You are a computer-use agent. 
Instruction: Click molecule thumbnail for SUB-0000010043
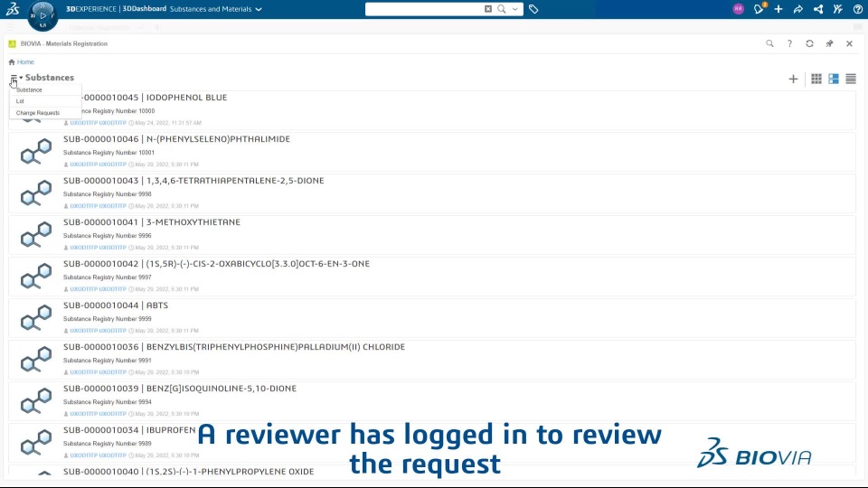36,193
